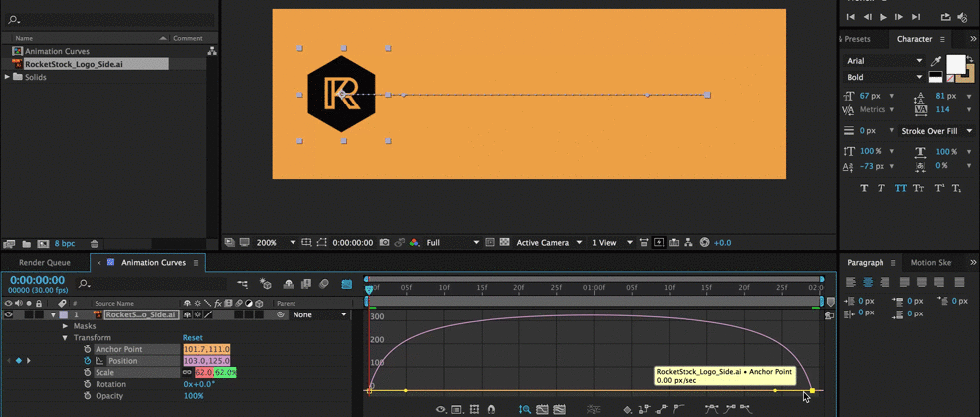Open the Parent None dropdown
The height and width of the screenshot is (417, 980).
coord(318,315)
